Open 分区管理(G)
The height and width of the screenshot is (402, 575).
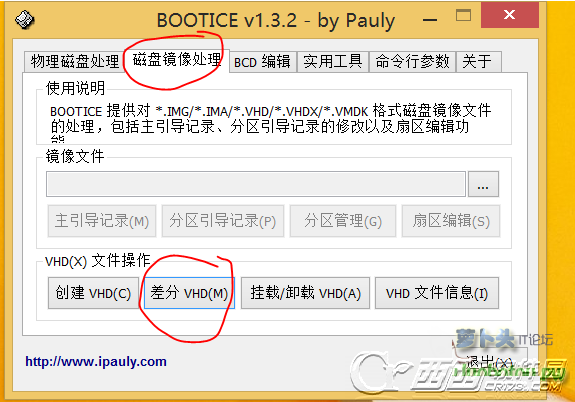tap(343, 221)
